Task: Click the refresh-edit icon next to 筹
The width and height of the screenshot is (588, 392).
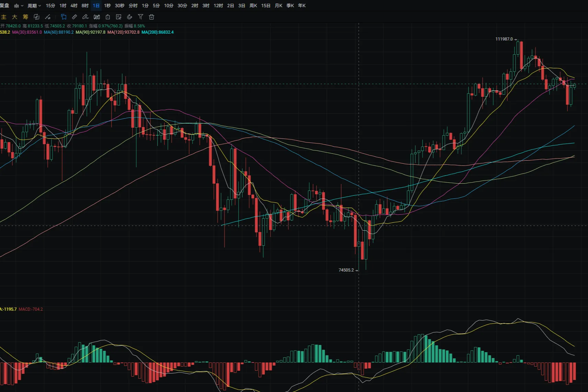Action: tap(36, 17)
